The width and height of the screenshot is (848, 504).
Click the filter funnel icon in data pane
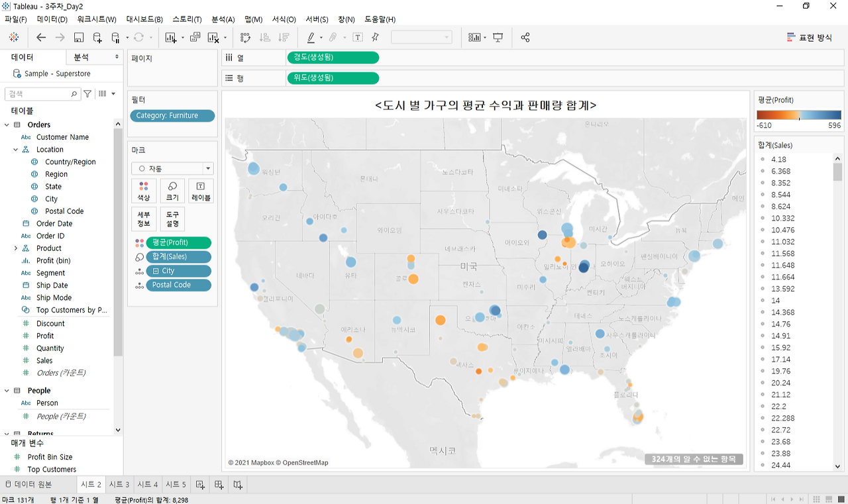tap(87, 94)
